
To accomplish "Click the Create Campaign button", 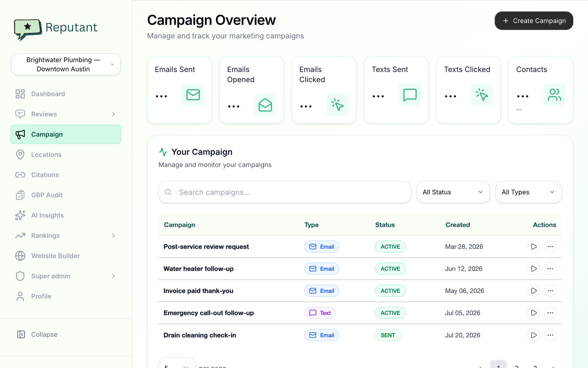I will tap(534, 21).
